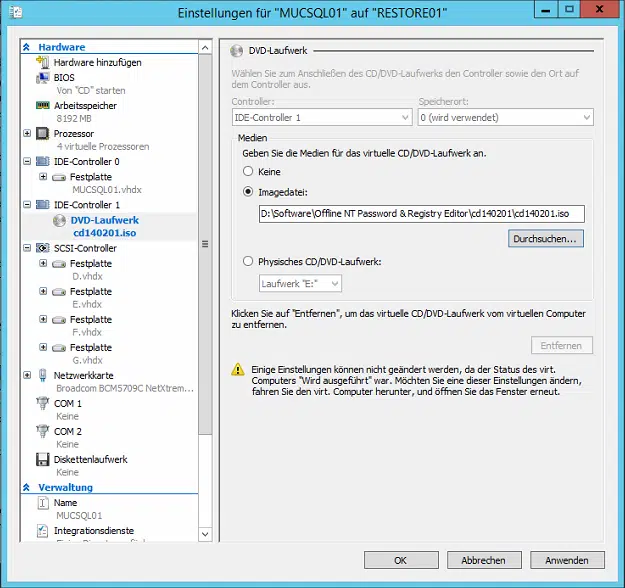Image resolution: width=625 pixels, height=588 pixels.
Task: Select the Keine media radio button
Action: coord(248,172)
